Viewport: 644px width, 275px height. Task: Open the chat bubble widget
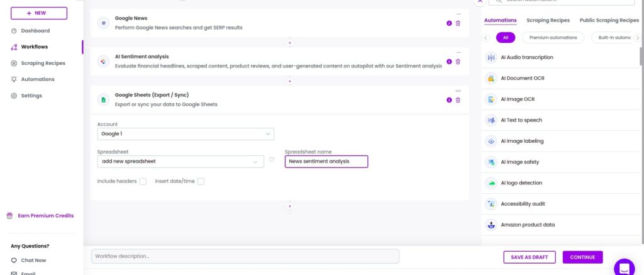coord(625,269)
